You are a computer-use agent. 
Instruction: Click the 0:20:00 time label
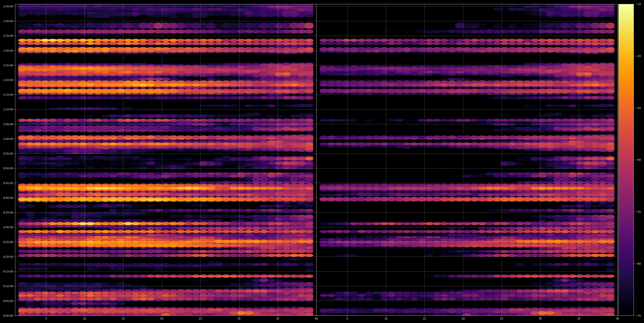coord(8,257)
